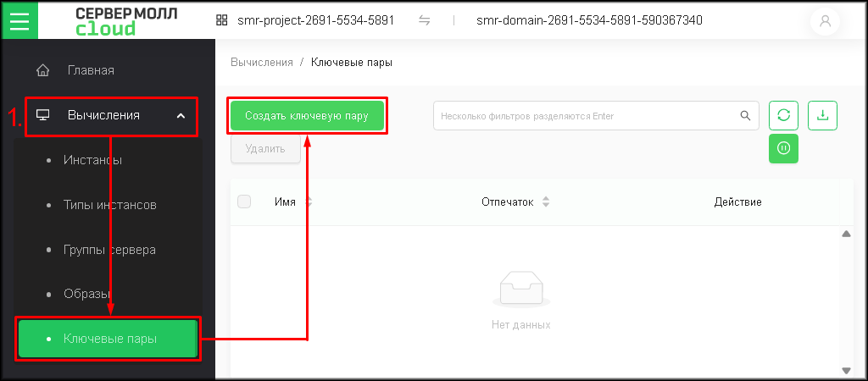Collapse the Вычисления menu chevron
Image resolution: width=868 pixels, height=381 pixels.
click(x=181, y=116)
